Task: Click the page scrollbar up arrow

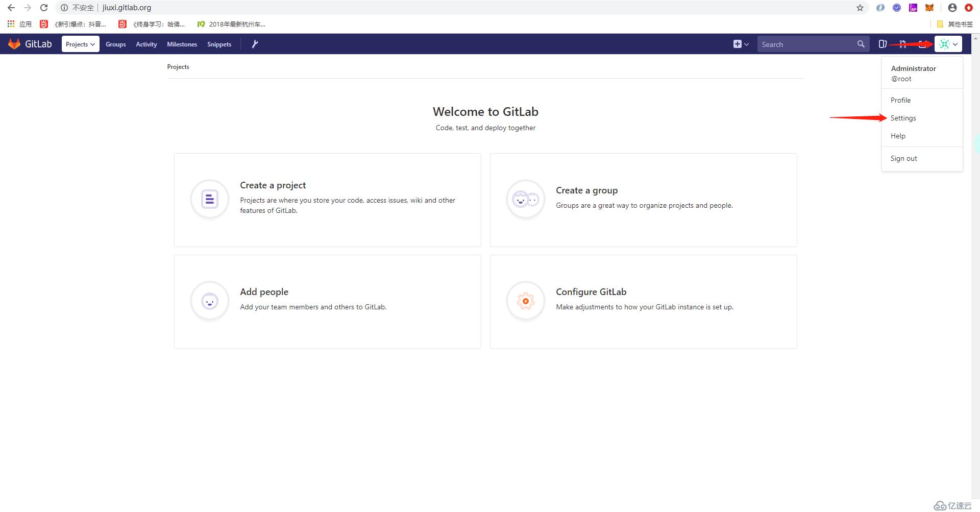Action: point(975,37)
